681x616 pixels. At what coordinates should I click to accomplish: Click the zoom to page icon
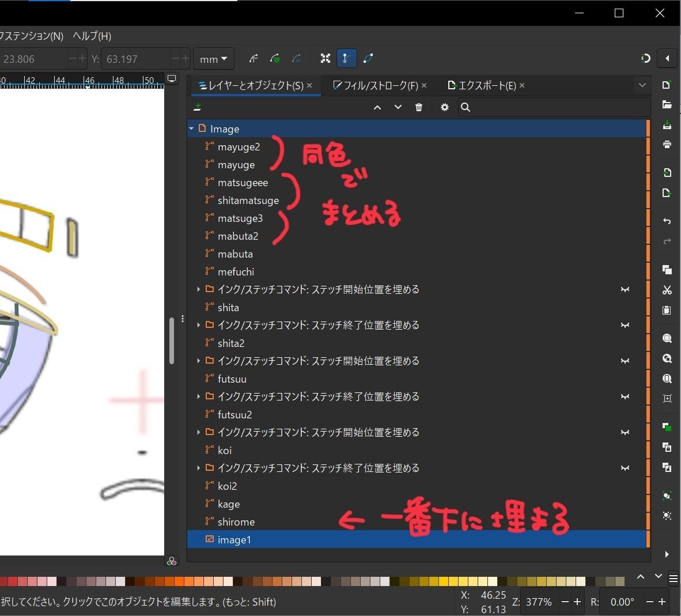pos(667,379)
